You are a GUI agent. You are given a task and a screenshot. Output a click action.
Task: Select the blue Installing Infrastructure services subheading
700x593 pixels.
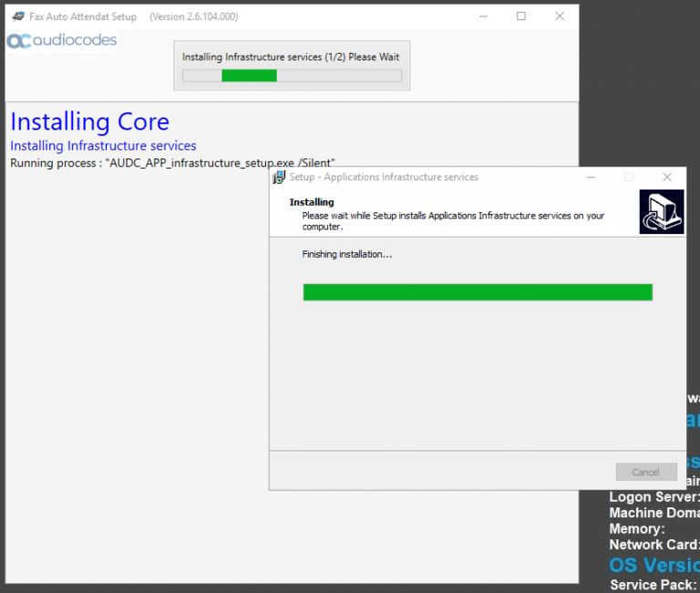click(x=103, y=146)
